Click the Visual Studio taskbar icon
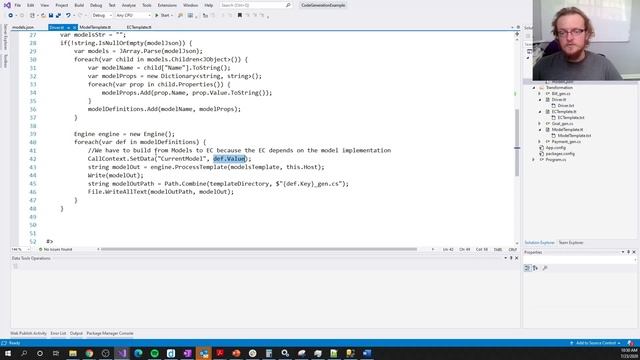The height and width of the screenshot is (360, 640). (122, 353)
